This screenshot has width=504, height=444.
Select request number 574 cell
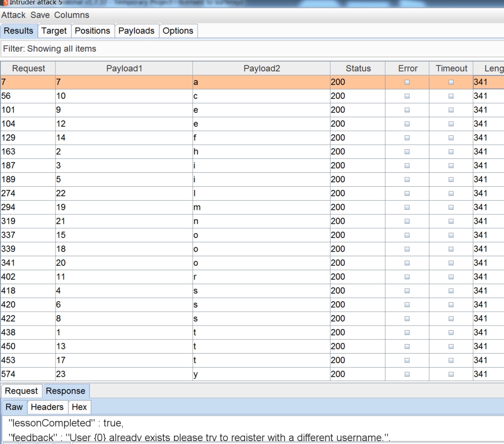(x=28, y=375)
